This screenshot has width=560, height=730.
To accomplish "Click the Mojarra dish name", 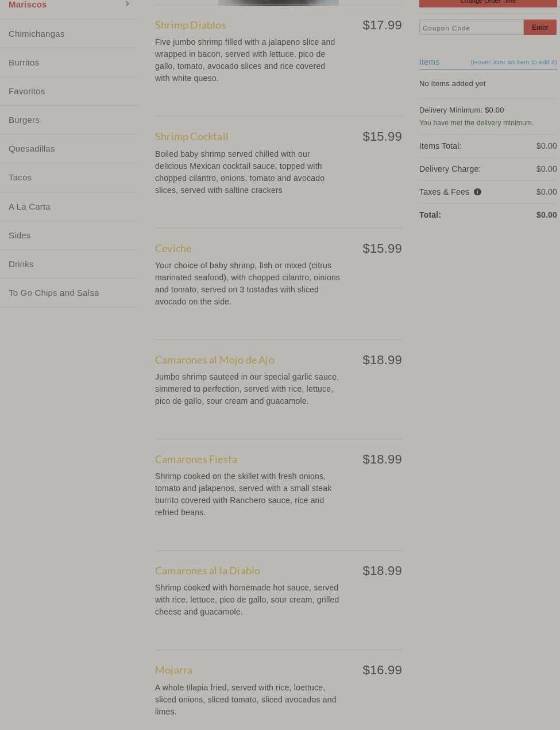I will pos(173,670).
